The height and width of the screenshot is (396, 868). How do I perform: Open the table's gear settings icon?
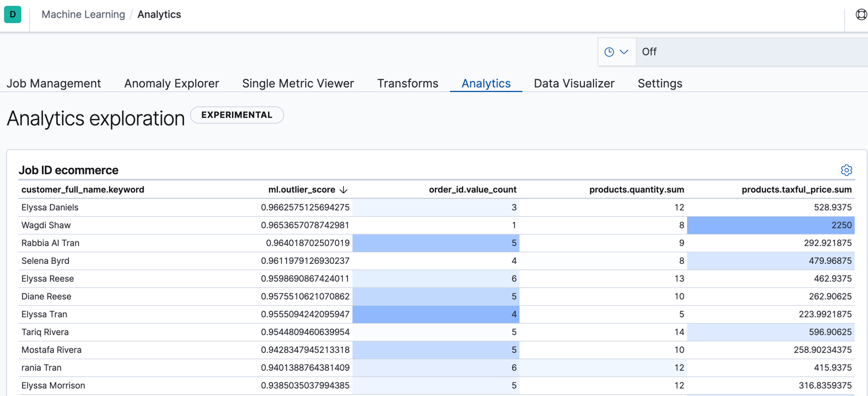click(x=847, y=170)
